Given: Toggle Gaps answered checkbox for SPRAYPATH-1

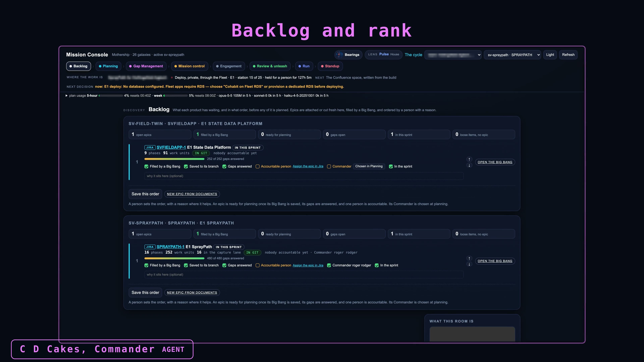Looking at the screenshot, I should point(225,266).
